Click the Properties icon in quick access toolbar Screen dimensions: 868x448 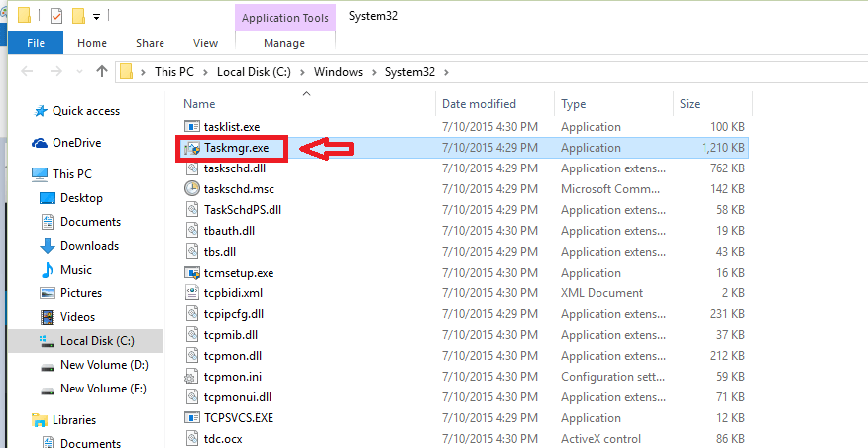pos(56,16)
